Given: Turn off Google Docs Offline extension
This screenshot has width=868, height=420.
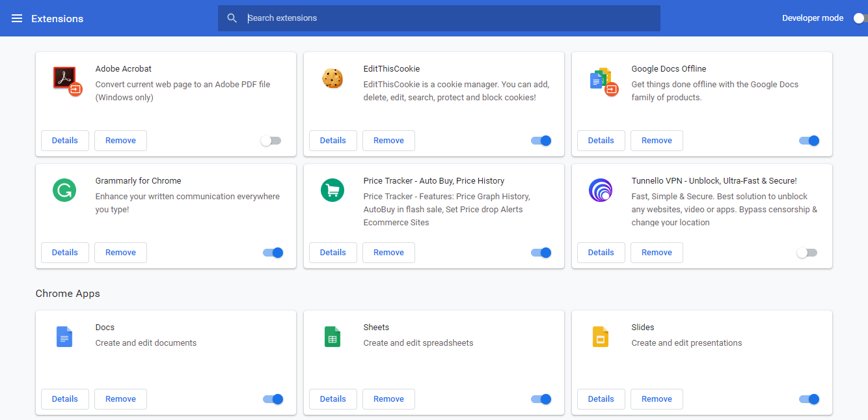Looking at the screenshot, I should (809, 141).
